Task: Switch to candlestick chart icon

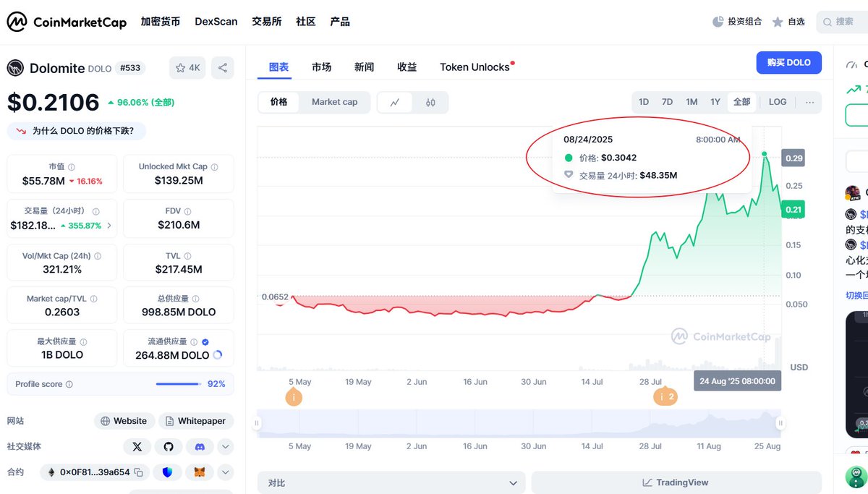Action: pyautogui.click(x=430, y=102)
